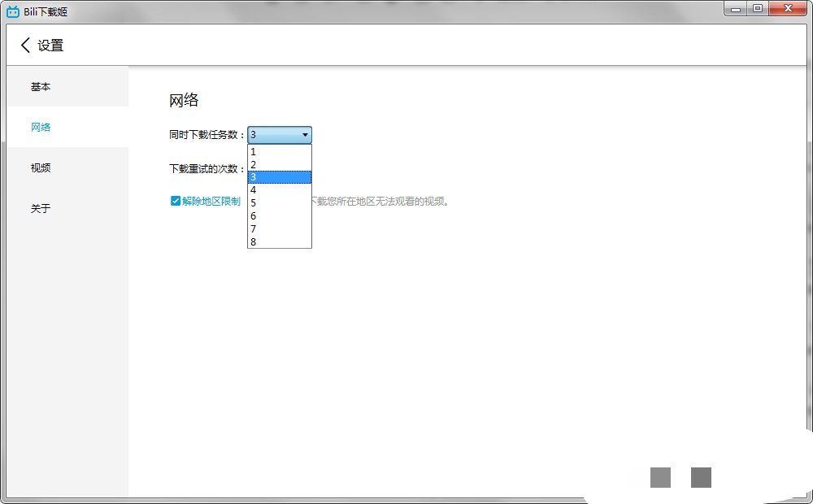The width and height of the screenshot is (813, 504).
Task: Minimize the Bili下载姬 window
Action: click(735, 9)
